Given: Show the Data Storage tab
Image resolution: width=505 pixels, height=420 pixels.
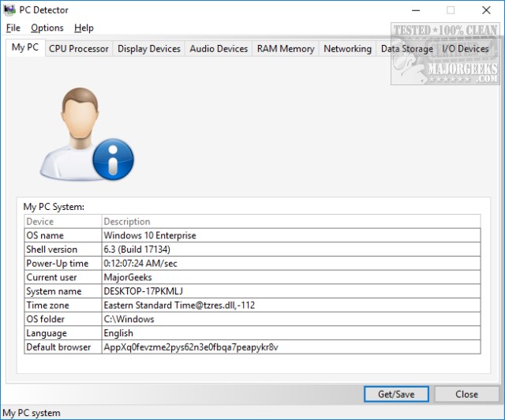Looking at the screenshot, I should [406, 49].
